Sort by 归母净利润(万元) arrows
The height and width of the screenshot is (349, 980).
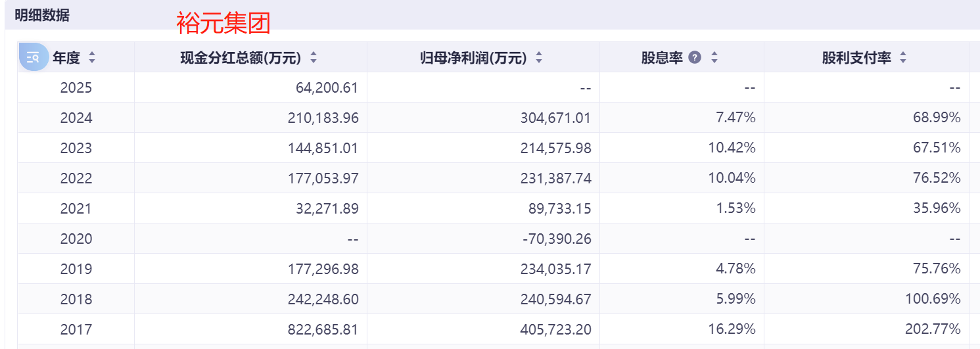539,58
